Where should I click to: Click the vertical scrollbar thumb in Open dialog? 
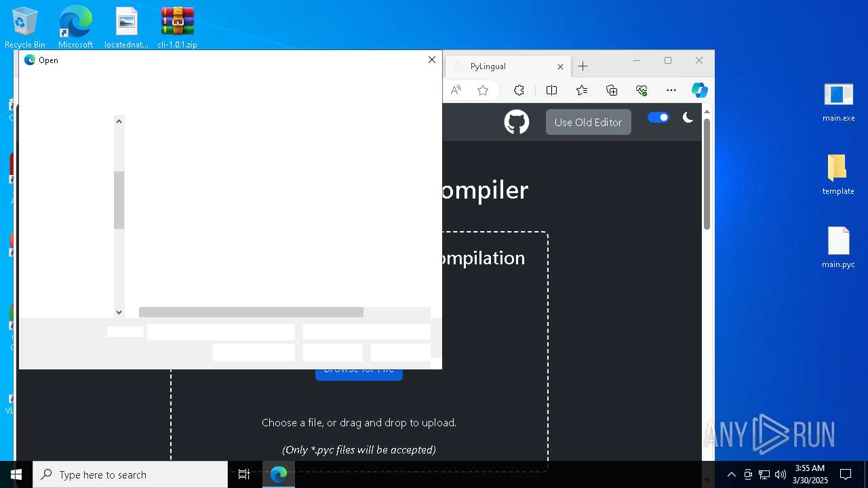click(119, 200)
